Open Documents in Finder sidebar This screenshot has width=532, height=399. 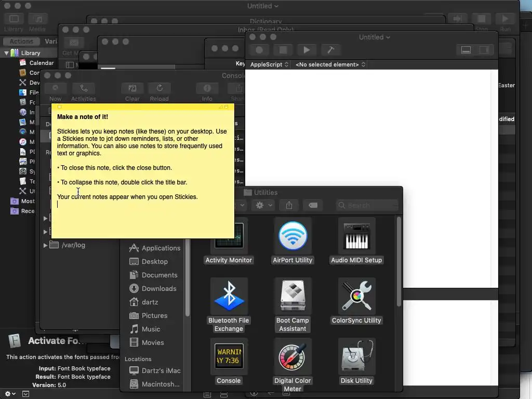click(x=153, y=275)
